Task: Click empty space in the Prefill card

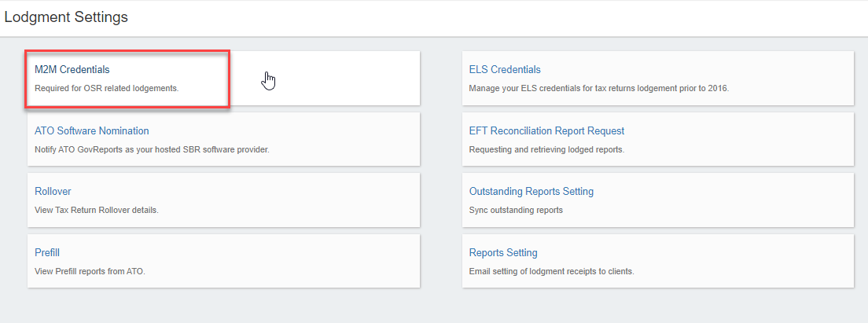Action: coord(314,261)
